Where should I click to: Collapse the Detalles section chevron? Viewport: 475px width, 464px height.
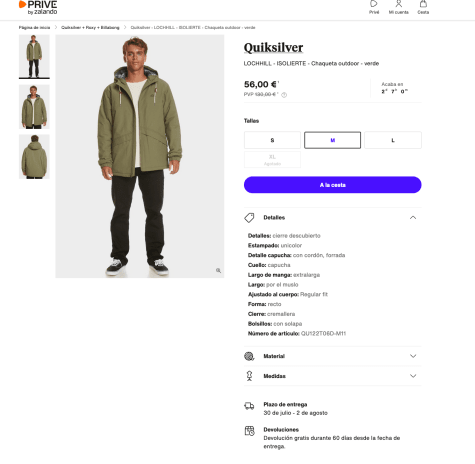[413, 217]
